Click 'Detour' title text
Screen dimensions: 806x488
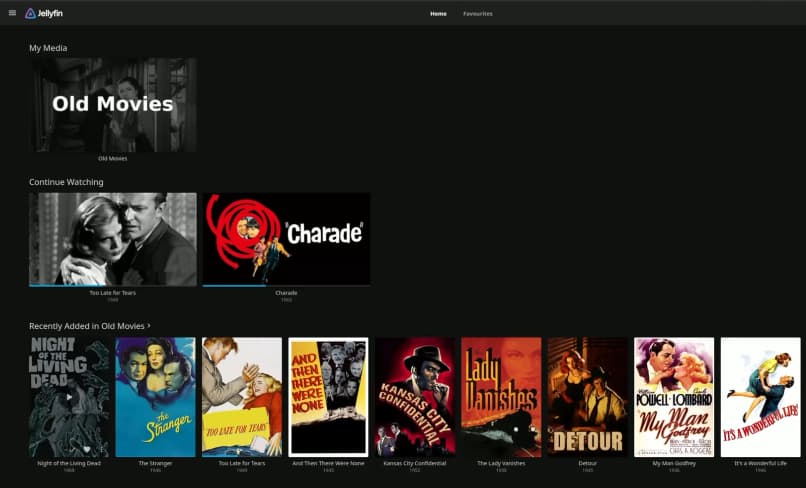point(588,463)
